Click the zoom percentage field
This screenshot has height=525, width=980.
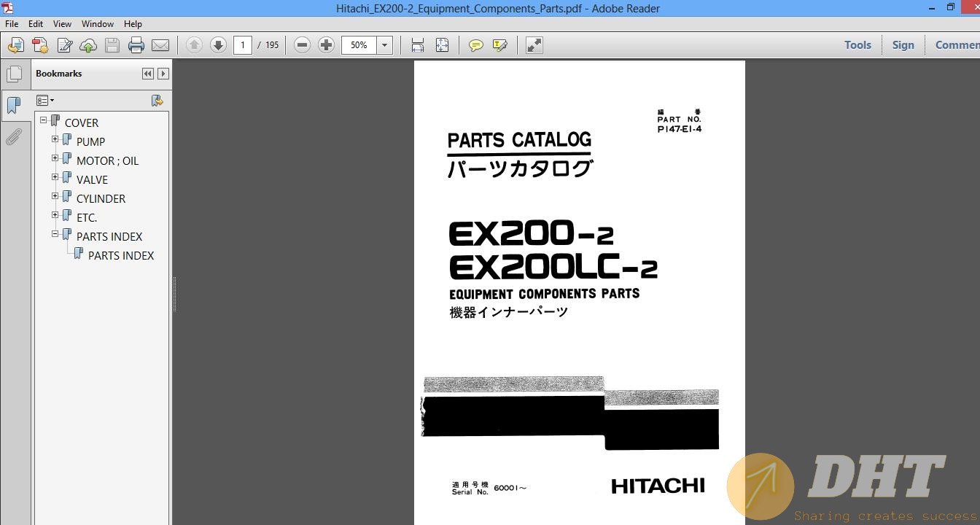pos(359,45)
